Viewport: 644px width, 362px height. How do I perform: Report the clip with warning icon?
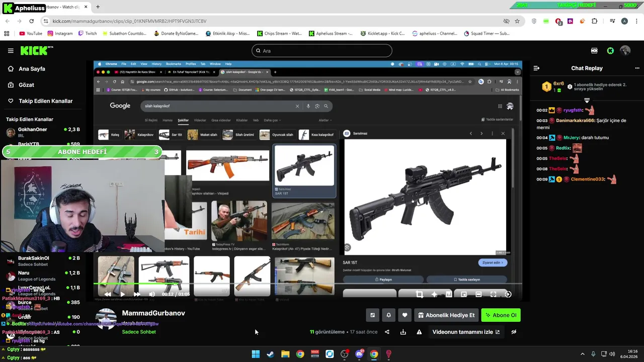[x=419, y=332]
